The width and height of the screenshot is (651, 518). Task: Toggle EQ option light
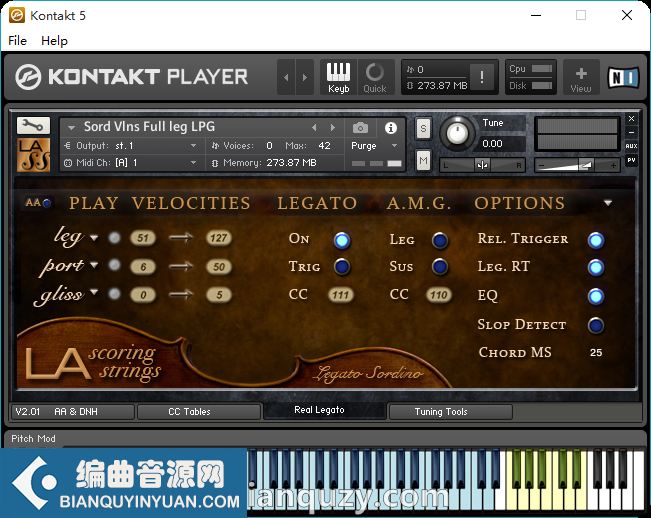tap(596, 296)
